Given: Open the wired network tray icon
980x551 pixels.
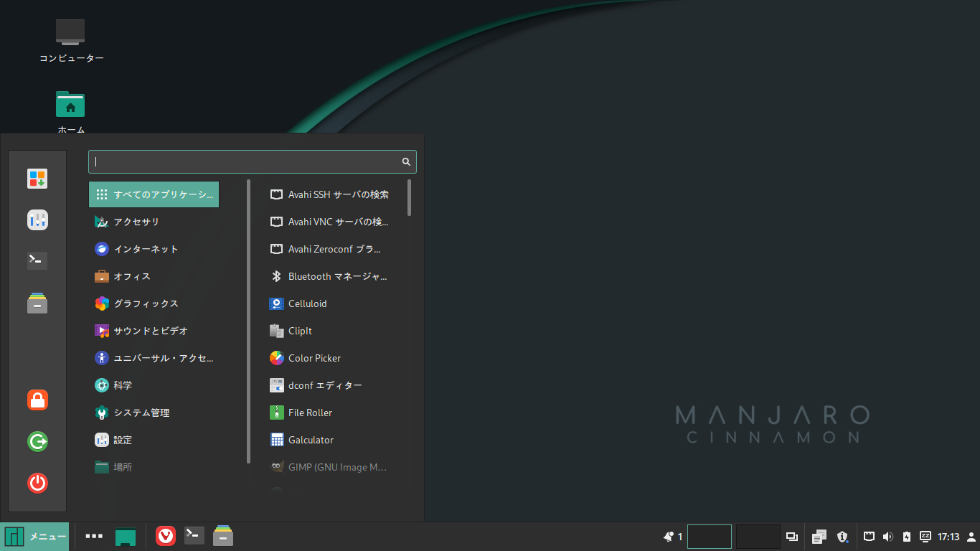Looking at the screenshot, I should pos(869,536).
